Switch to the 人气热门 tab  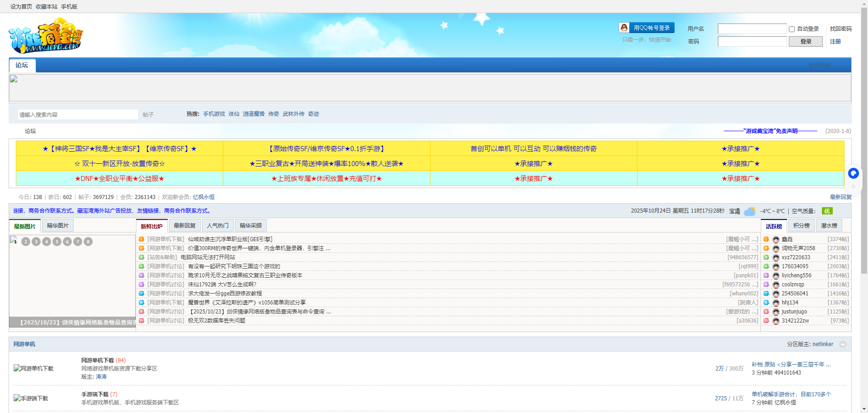[217, 225]
